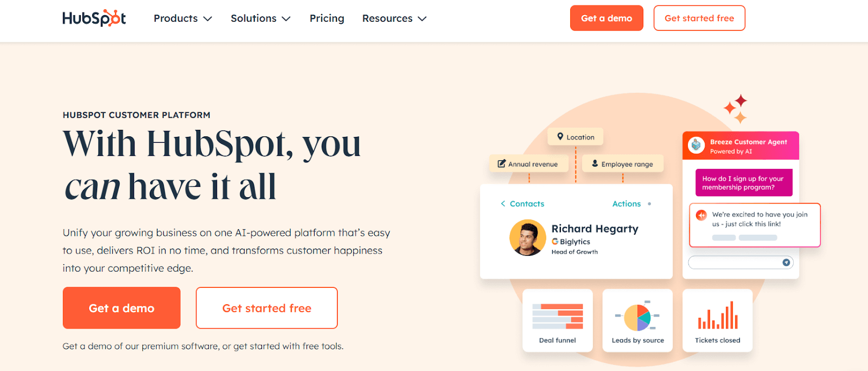Click Richard Hegarty's profile photo
This screenshot has height=371, width=868.
[528, 238]
